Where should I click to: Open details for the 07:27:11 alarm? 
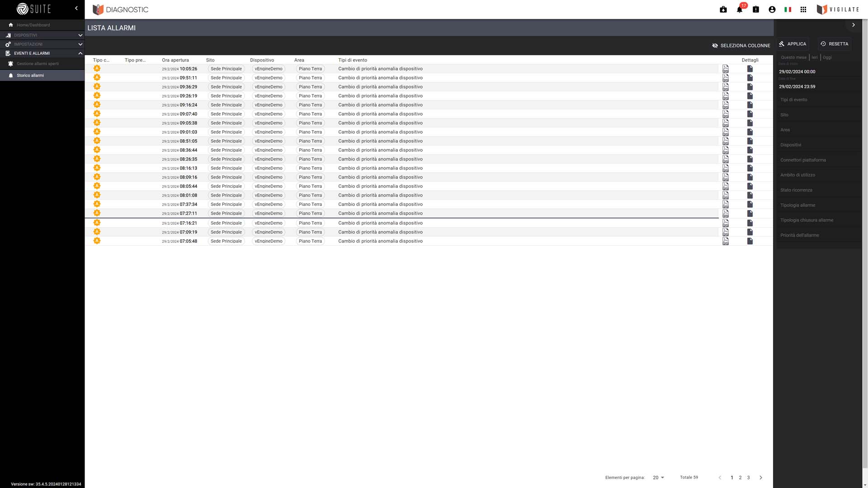750,213
